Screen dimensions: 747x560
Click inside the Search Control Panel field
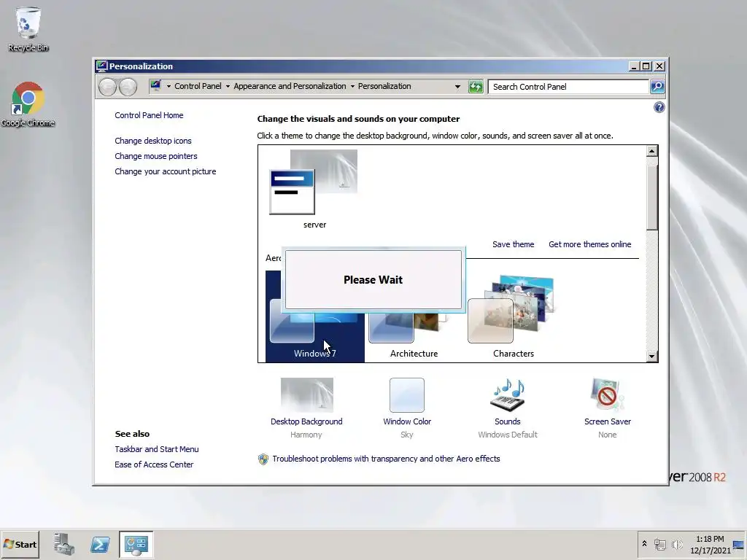pos(569,87)
